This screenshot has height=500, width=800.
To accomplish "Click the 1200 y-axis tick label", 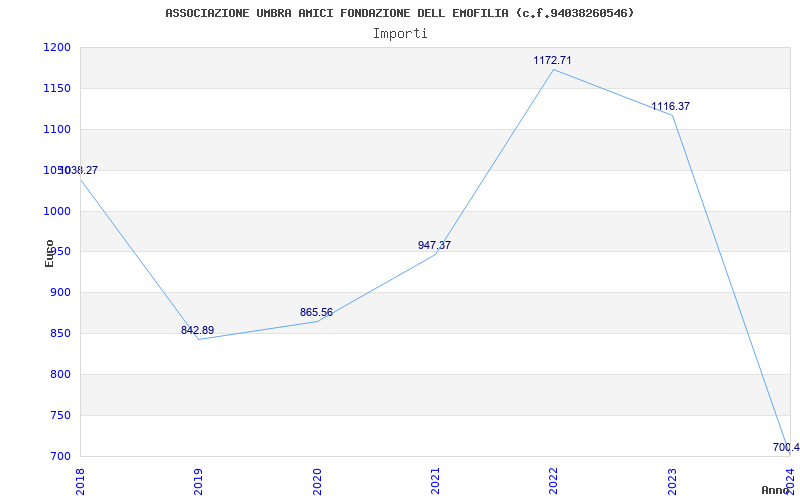I will pyautogui.click(x=57, y=47).
